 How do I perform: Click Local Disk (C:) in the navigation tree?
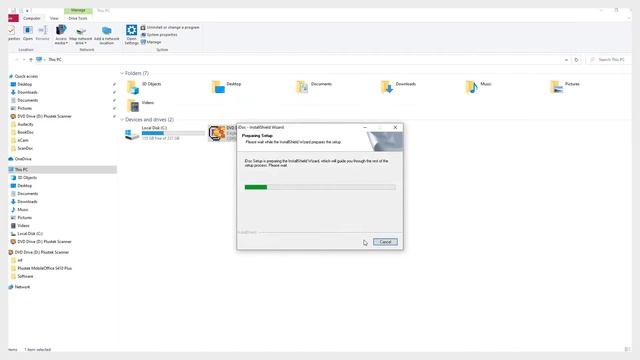coord(30,233)
